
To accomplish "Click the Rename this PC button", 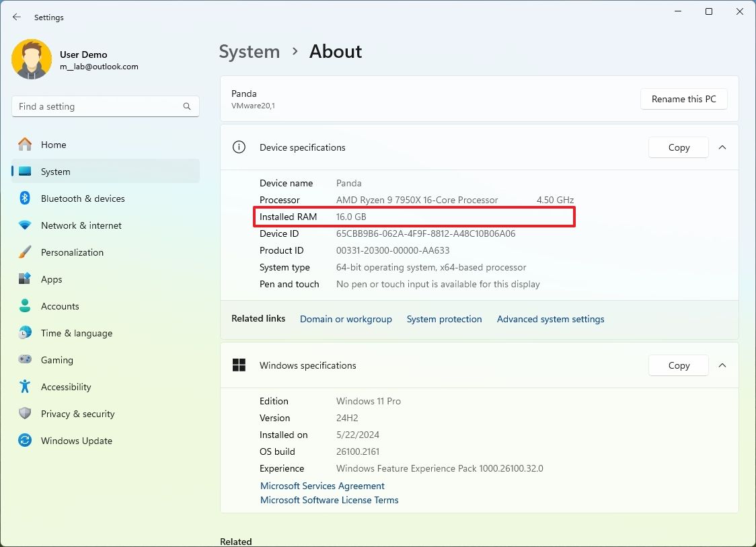I will pyautogui.click(x=683, y=99).
